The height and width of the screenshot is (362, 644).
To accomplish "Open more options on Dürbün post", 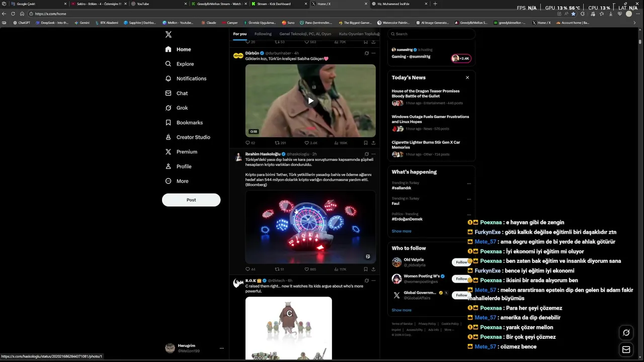I will pos(373,53).
